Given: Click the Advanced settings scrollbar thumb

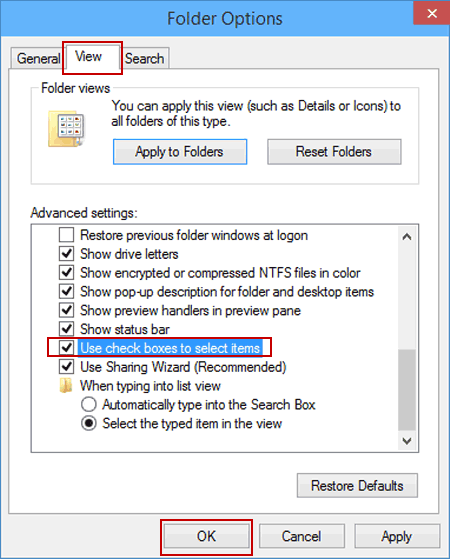Looking at the screenshot, I should 407,390.
